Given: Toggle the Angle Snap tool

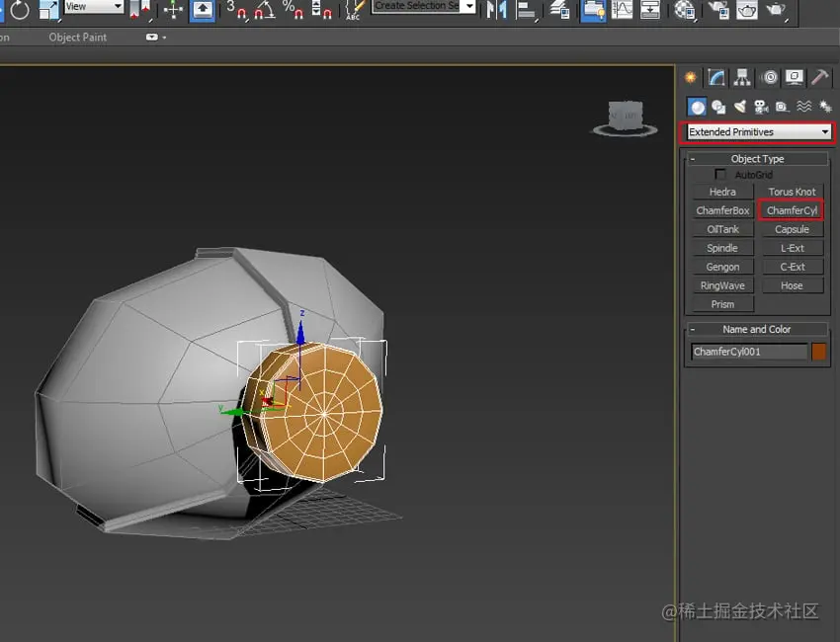Looking at the screenshot, I should click(x=264, y=10).
